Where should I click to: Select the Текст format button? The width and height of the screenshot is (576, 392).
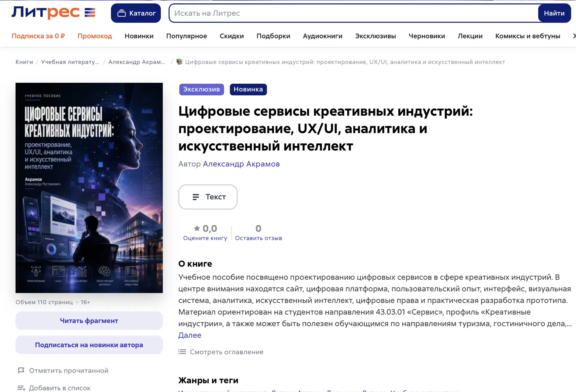pyautogui.click(x=208, y=197)
